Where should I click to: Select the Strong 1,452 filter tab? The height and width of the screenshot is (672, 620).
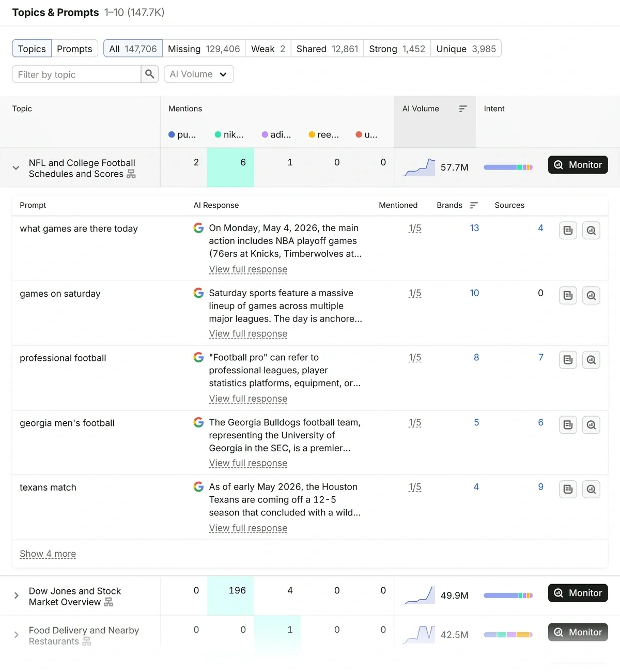tap(397, 49)
